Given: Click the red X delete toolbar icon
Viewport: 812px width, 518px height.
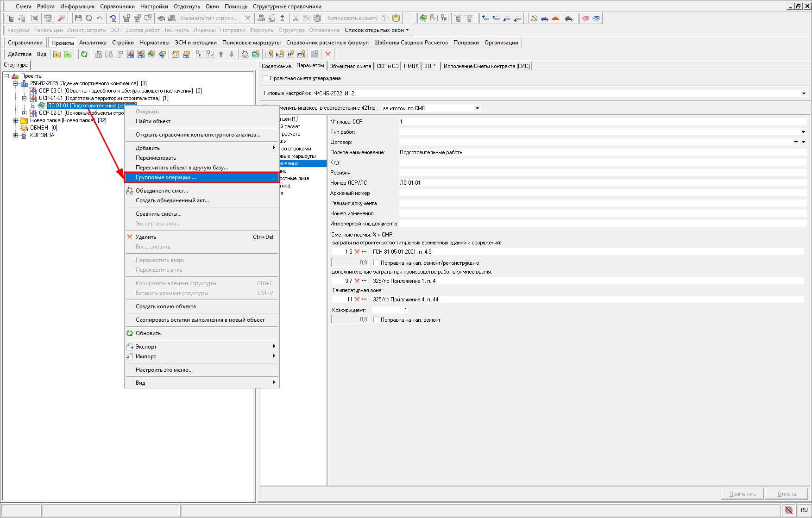Looking at the screenshot, I should tap(328, 54).
